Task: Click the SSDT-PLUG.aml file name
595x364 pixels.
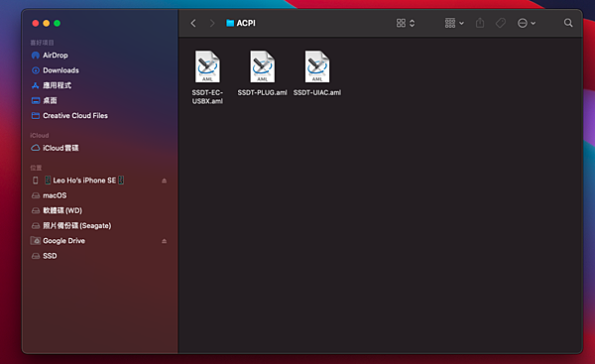Action: pyautogui.click(x=262, y=92)
